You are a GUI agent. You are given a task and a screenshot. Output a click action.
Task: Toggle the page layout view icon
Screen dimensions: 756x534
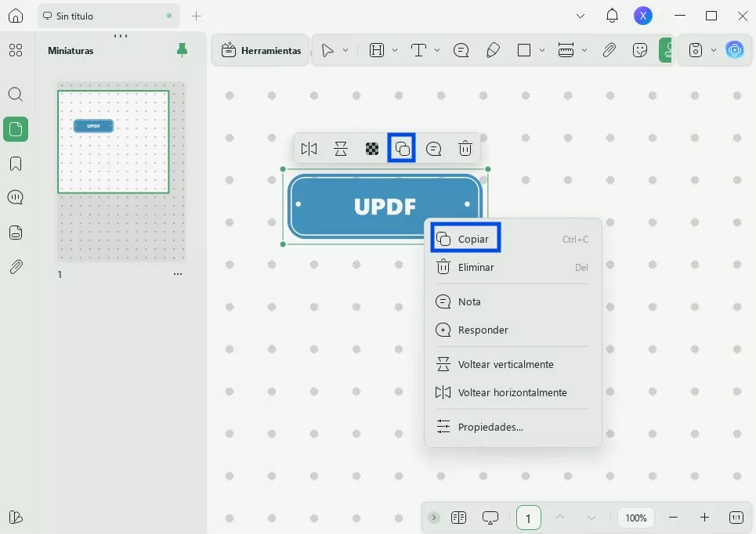click(458, 518)
